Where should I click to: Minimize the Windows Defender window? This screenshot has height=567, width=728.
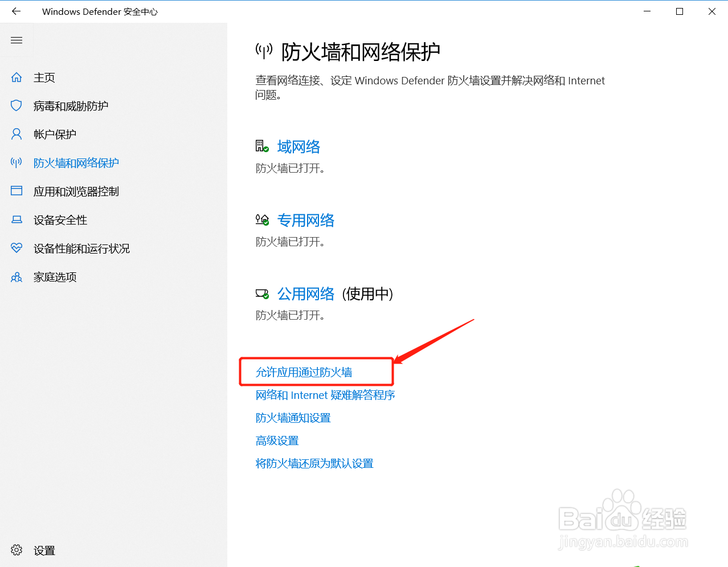[x=647, y=11]
